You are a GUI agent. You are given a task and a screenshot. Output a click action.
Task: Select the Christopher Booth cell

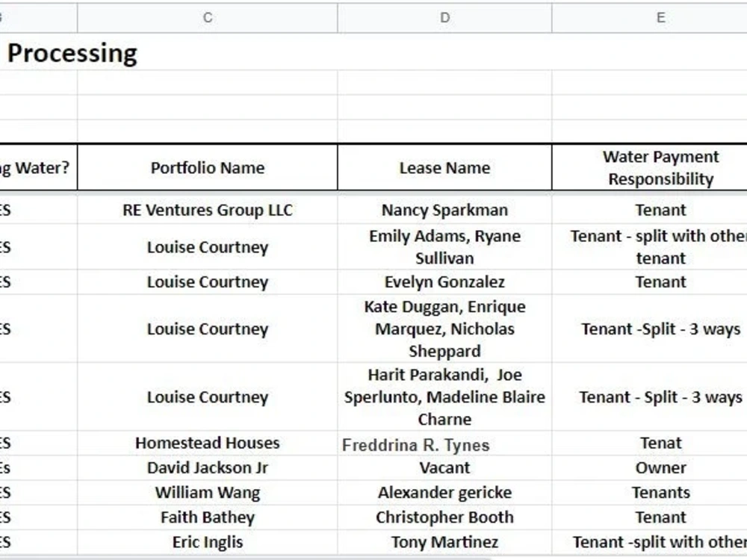click(444, 517)
